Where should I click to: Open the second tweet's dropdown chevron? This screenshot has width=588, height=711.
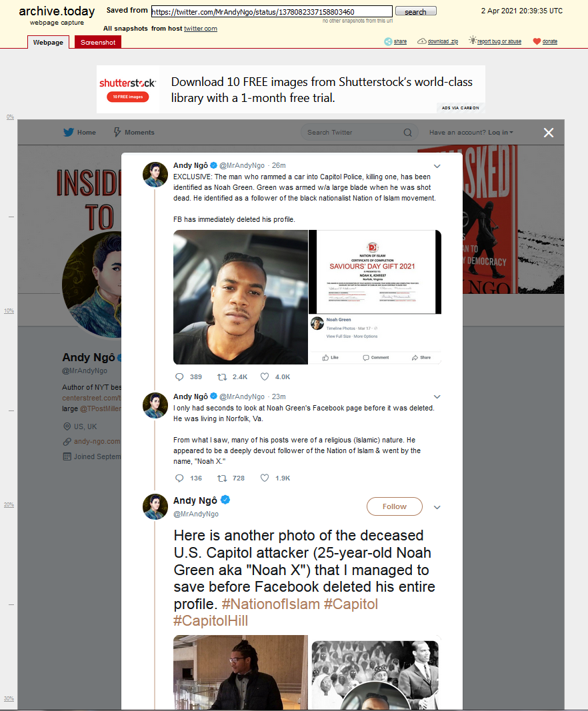437,396
